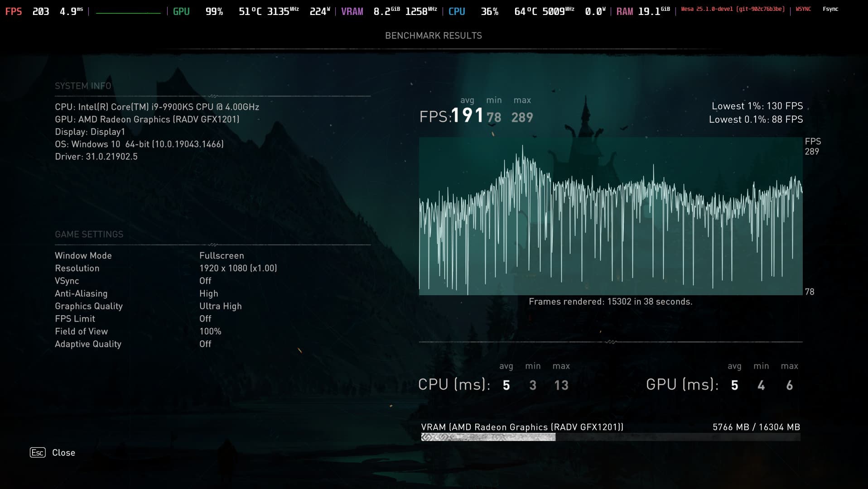Click the FPS Limit Off value
Image resolution: width=868 pixels, height=489 pixels.
[205, 319]
